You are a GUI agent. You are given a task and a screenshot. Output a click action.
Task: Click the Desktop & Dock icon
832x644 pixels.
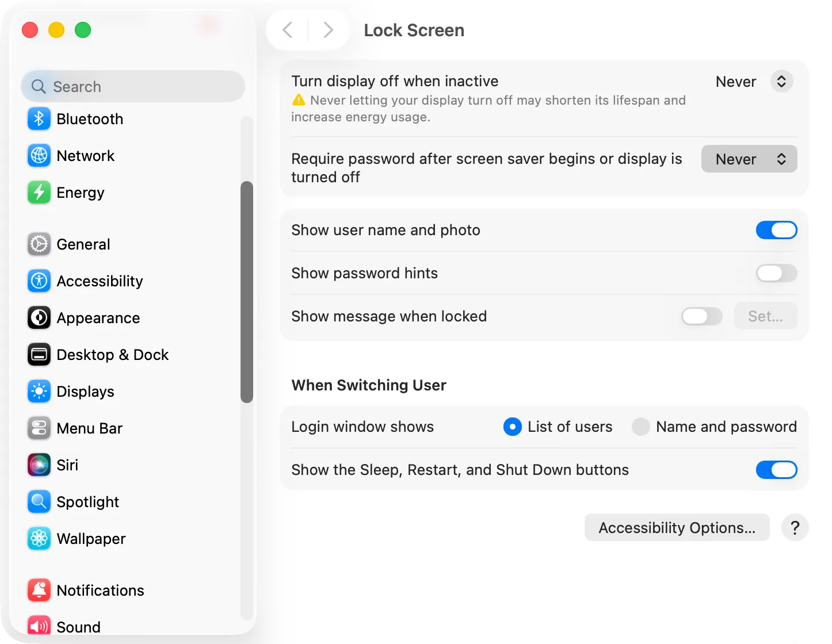pyautogui.click(x=39, y=355)
